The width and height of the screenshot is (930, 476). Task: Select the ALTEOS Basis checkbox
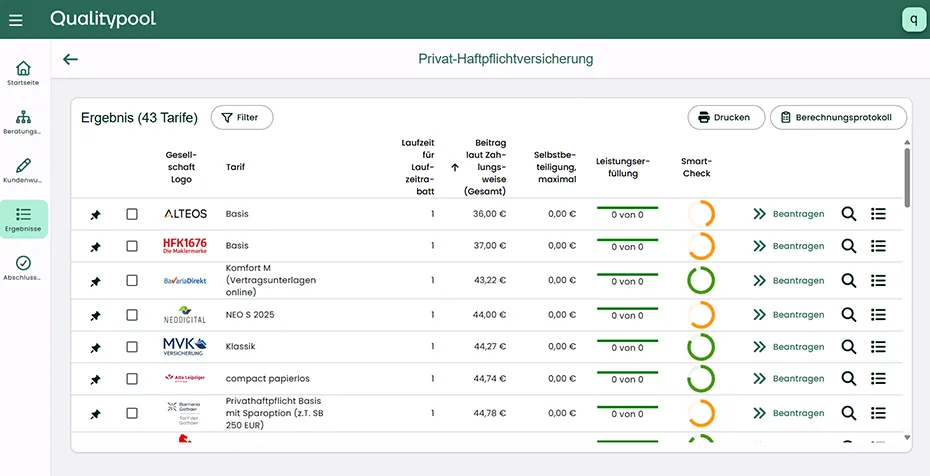click(132, 214)
